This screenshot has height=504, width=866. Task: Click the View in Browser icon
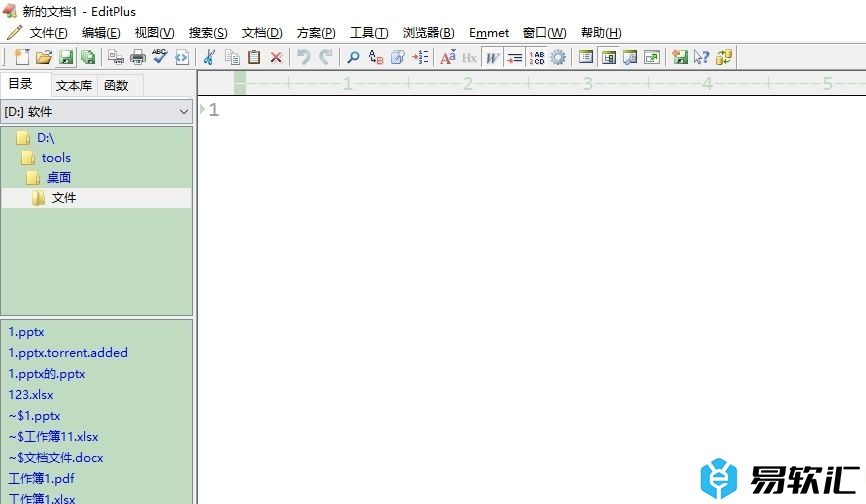click(182, 57)
